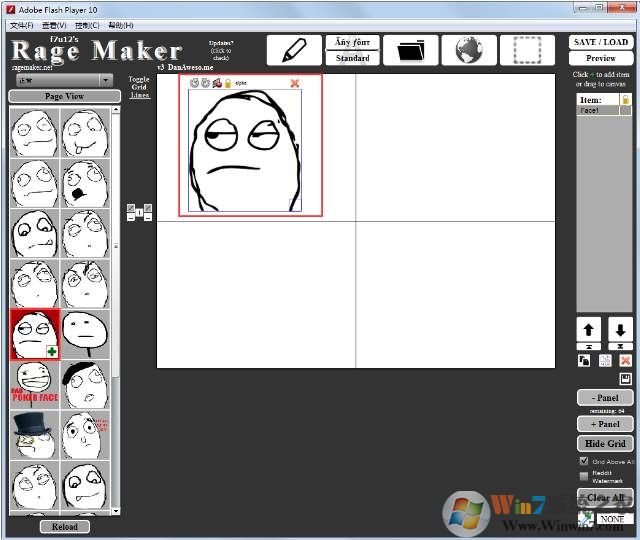The height and width of the screenshot is (540, 640).
Task: Select the pencil drawing tool
Action: pos(294,50)
